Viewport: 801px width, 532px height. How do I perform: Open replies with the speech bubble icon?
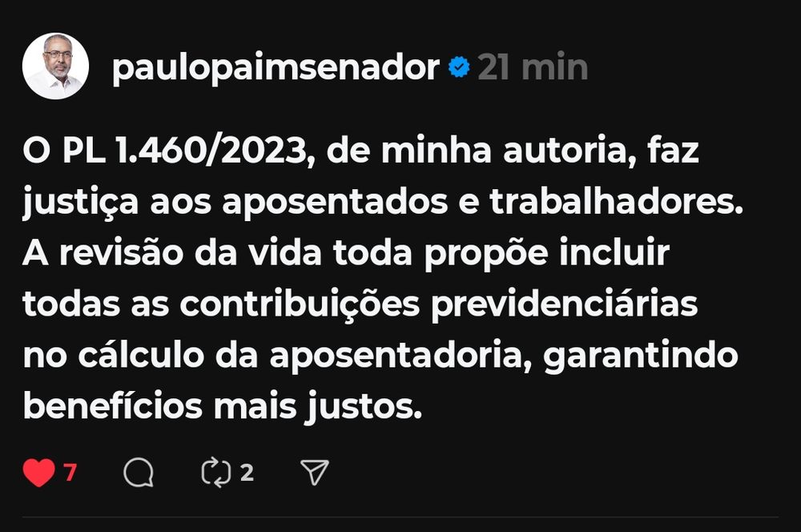pos(139,472)
